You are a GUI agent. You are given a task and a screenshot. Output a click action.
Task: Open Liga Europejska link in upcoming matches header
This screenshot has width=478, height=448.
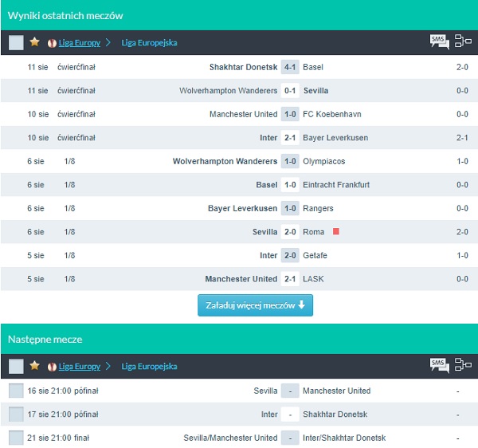coord(149,366)
